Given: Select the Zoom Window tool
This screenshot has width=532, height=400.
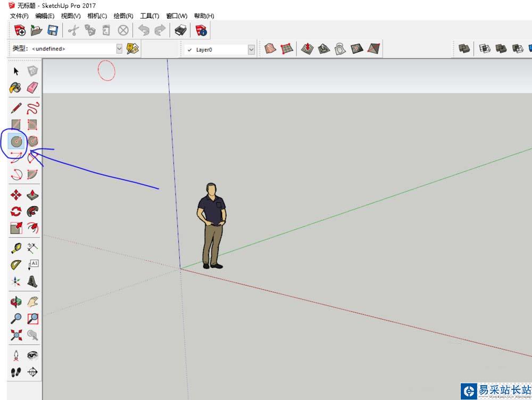Looking at the screenshot, I should coord(33,319).
